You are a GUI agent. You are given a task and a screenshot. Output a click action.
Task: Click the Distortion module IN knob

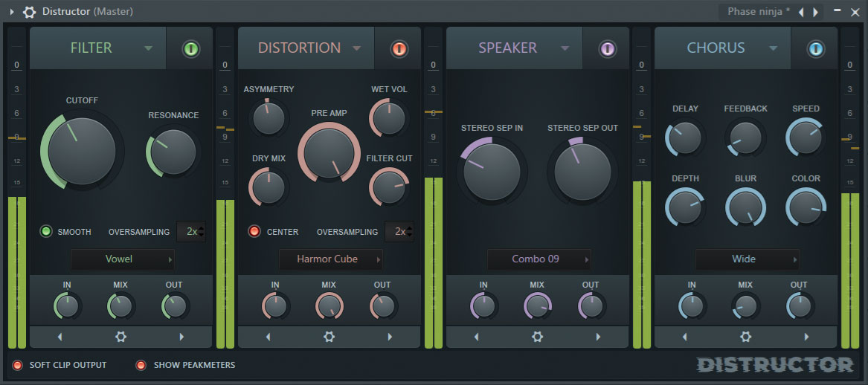tap(276, 306)
